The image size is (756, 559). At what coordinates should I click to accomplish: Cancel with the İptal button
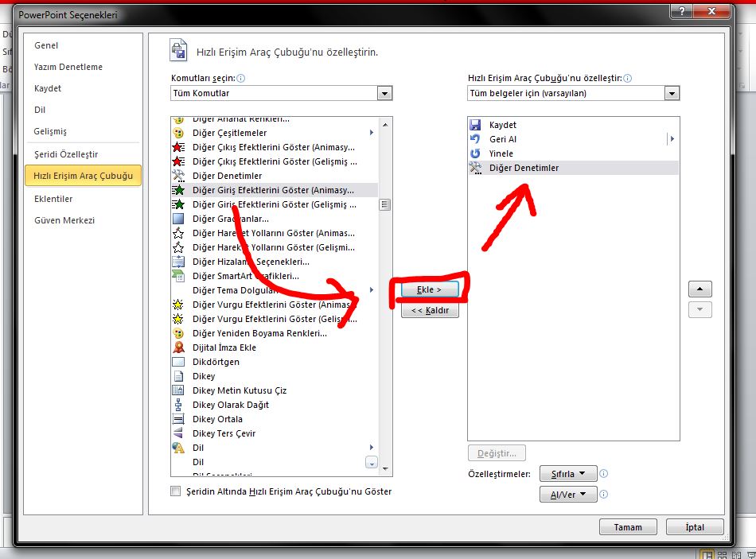695,527
